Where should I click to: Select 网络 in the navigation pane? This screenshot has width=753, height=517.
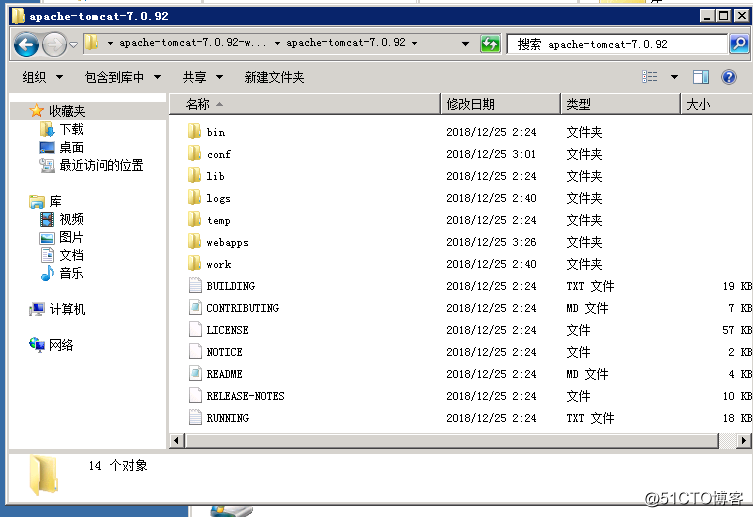(61, 345)
